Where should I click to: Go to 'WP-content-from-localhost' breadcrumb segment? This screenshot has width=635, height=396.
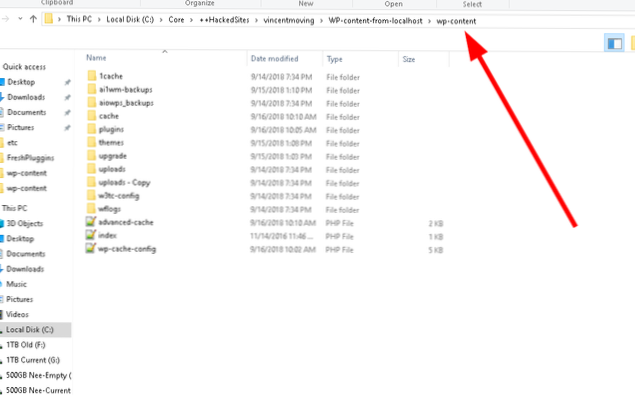375,21
